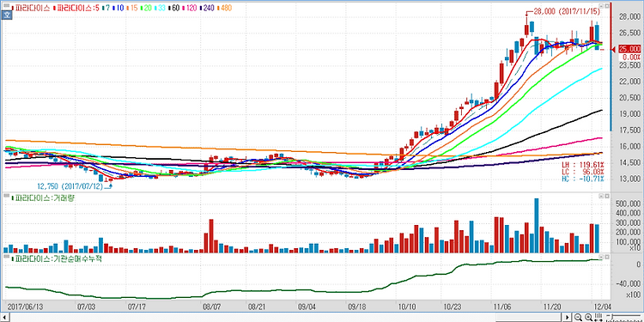Select the 480-day moving average legend
The width and height of the screenshot is (644, 322).
click(x=225, y=8)
